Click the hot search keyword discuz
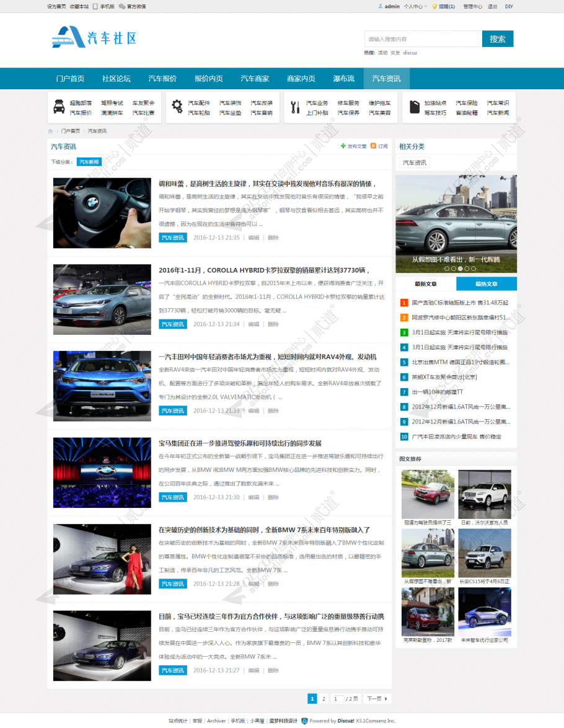Viewport: 564px width, 728px height. point(410,53)
